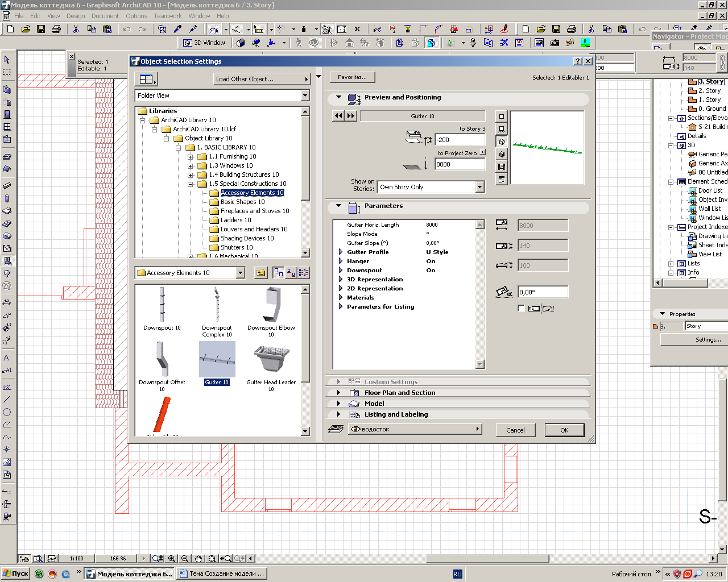Viewport: 728px width, 582px height.
Task: Open the водосток layer dropdown
Action: (415, 429)
